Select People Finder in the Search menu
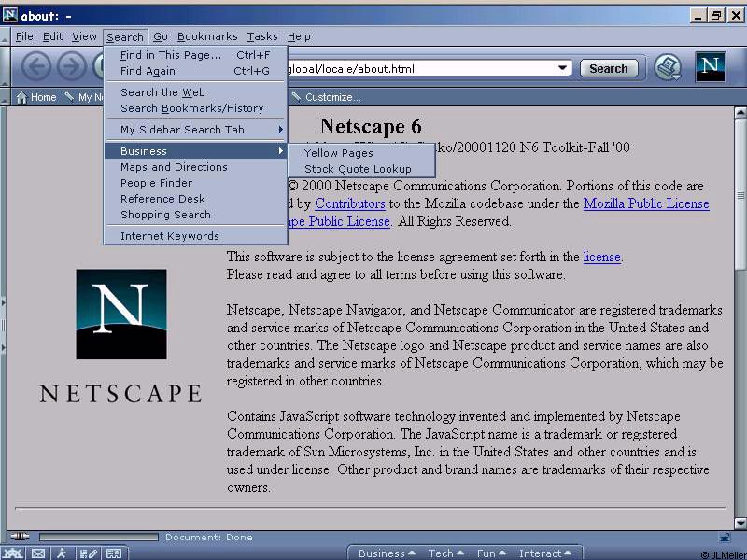Viewport: 747px width, 560px height. pos(195,183)
